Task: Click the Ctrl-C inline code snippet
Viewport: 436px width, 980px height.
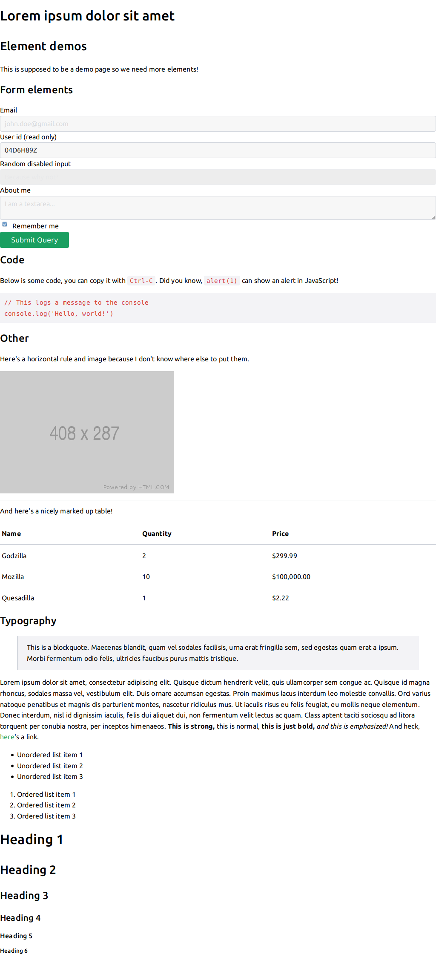Action: [x=141, y=281]
